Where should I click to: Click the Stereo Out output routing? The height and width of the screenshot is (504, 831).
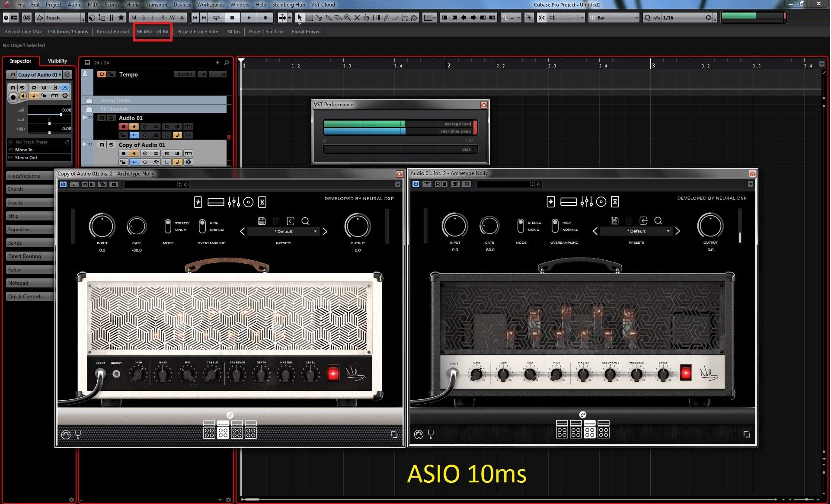39,158
